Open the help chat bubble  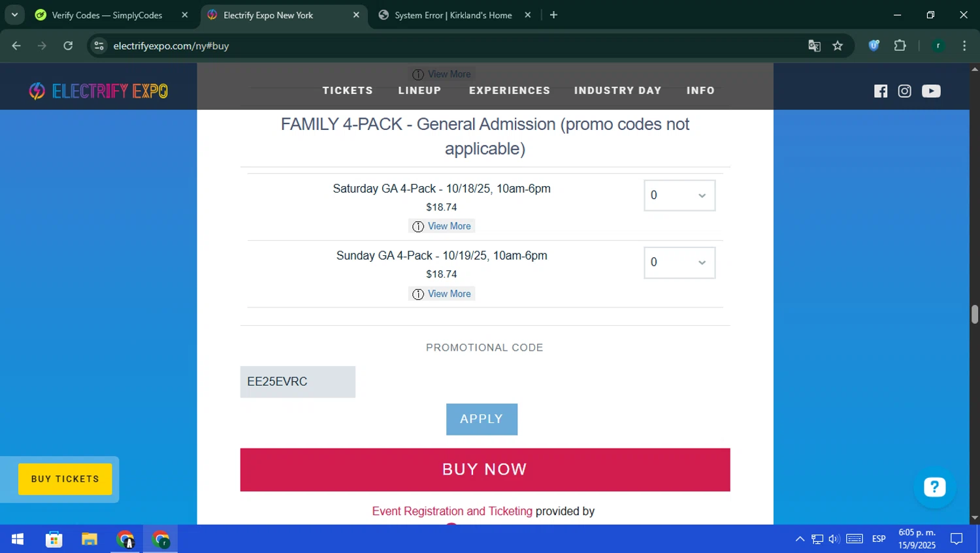(935, 487)
